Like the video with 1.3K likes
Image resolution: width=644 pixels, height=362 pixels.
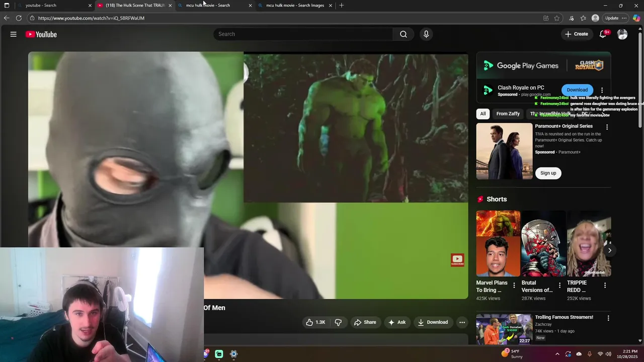[x=315, y=322]
